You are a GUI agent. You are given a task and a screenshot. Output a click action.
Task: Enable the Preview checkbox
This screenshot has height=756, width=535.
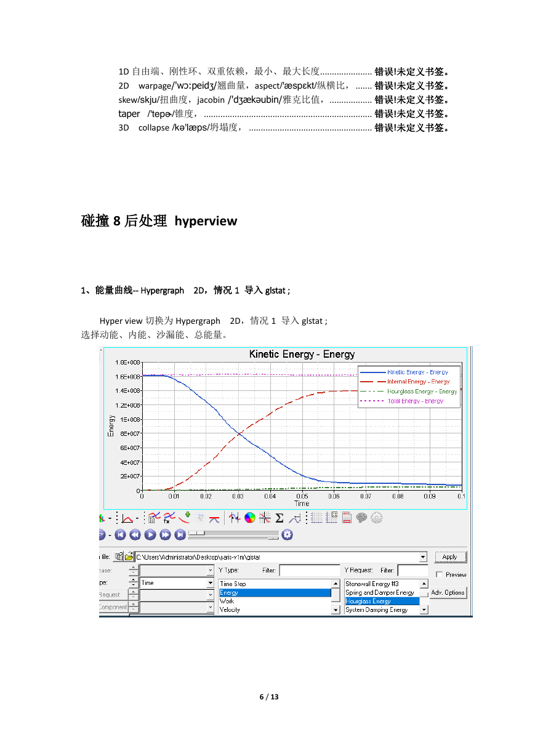439,574
